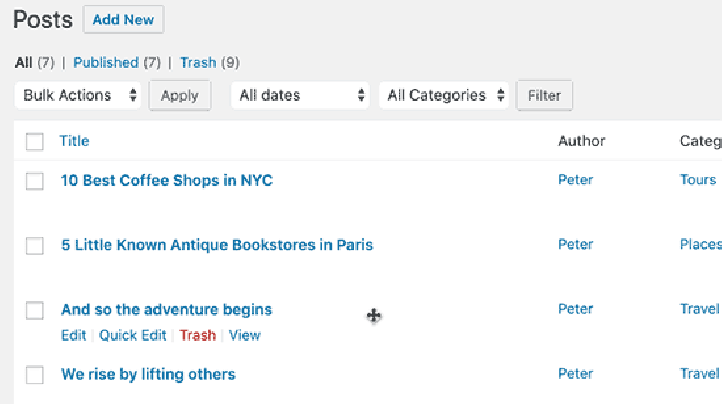Screen dimensions: 722x404
Task: Check the We rise by lifting others post
Action: (x=35, y=375)
